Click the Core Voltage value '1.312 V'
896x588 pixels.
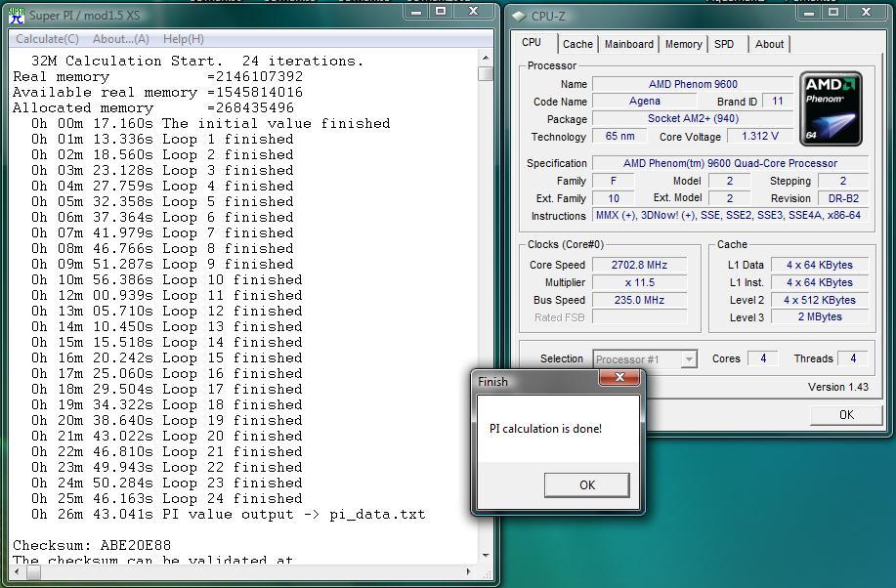(760, 136)
